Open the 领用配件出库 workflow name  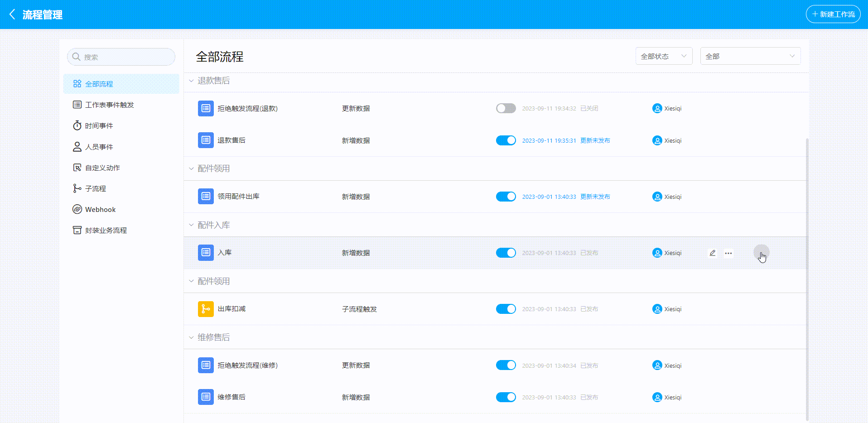pyautogui.click(x=238, y=197)
